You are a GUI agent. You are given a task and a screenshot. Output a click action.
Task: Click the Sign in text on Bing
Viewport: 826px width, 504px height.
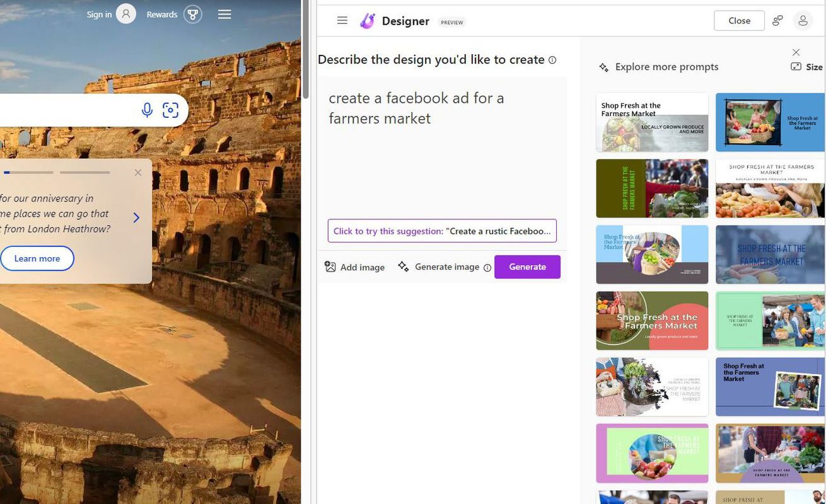point(99,14)
